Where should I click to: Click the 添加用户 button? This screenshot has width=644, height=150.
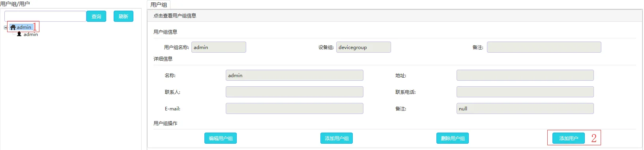[569, 138]
